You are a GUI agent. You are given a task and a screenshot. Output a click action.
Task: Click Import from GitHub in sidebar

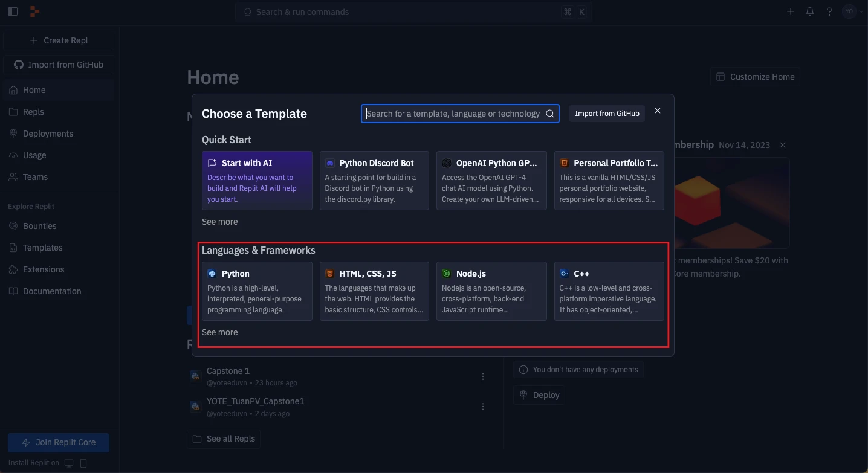(x=59, y=65)
